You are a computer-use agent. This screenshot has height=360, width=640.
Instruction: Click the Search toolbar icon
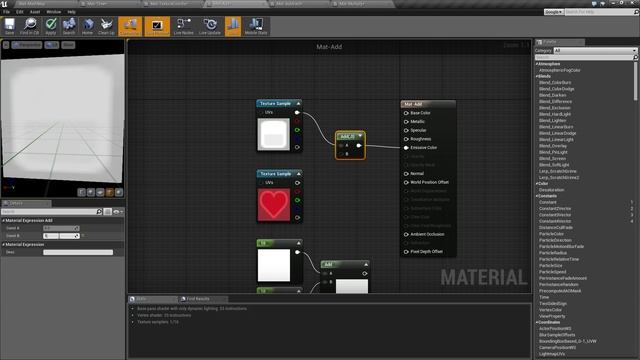69,26
